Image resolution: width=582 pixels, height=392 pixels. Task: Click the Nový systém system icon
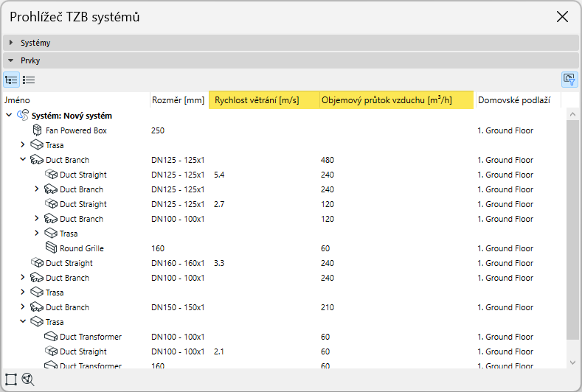coord(23,116)
